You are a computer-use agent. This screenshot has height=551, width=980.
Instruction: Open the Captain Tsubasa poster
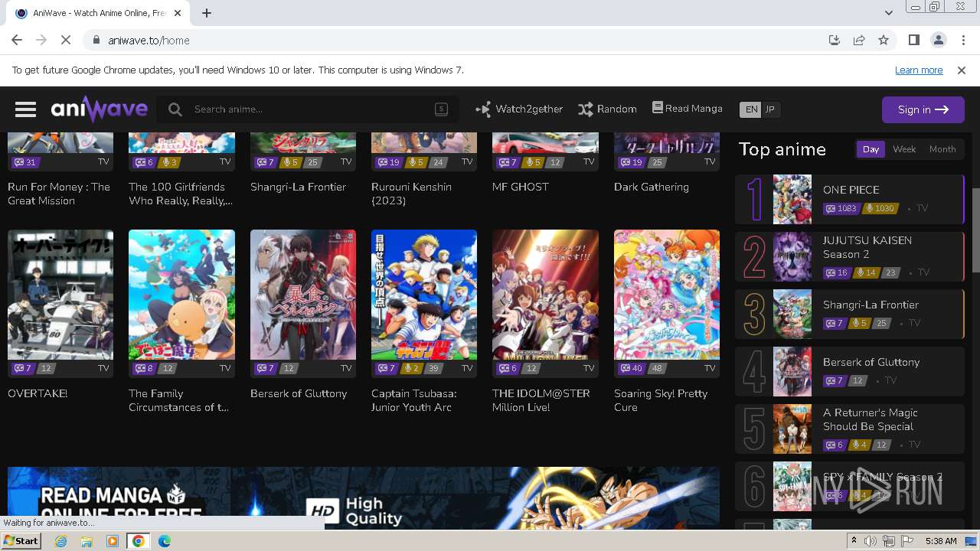(424, 295)
